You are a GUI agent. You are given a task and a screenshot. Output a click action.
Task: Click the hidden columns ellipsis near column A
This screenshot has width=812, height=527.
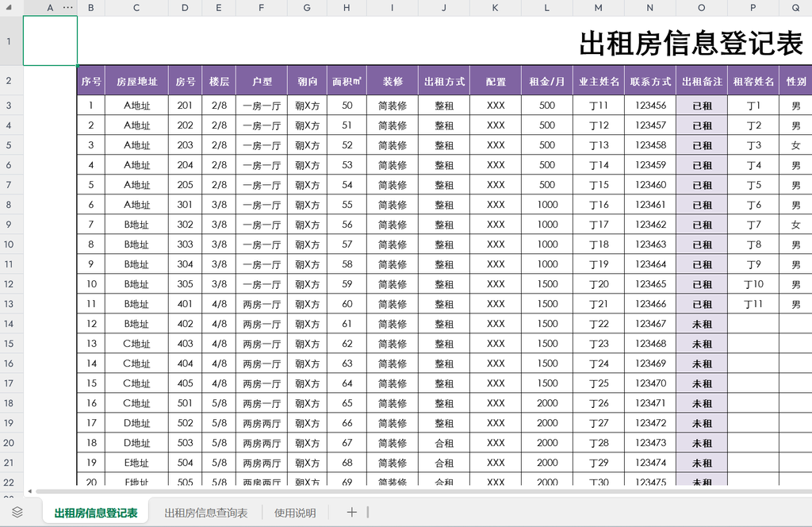pos(68,8)
